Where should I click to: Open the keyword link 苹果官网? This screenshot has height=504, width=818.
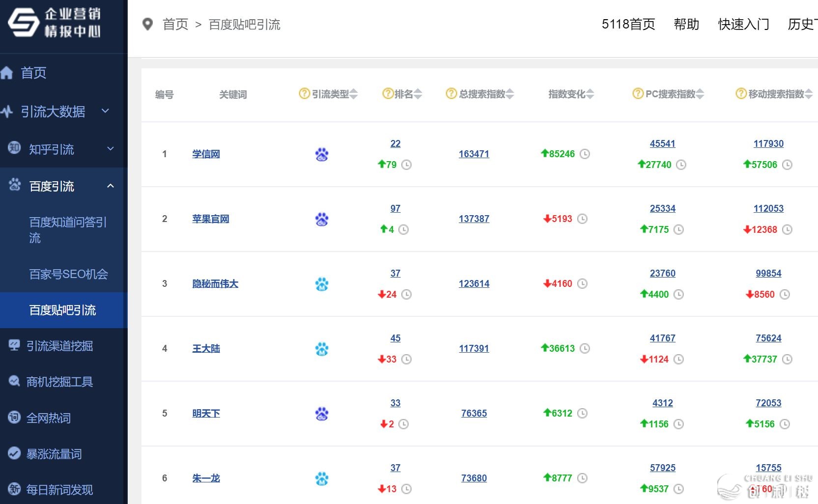click(210, 219)
